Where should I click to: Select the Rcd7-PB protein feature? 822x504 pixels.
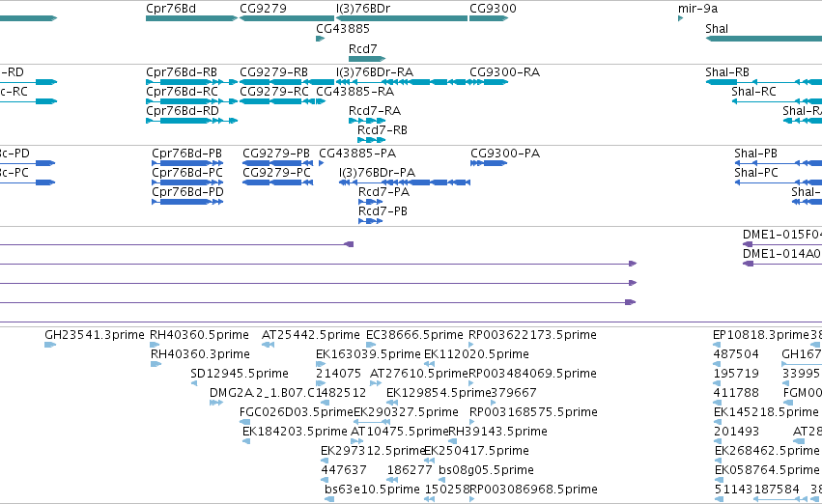click(x=370, y=221)
